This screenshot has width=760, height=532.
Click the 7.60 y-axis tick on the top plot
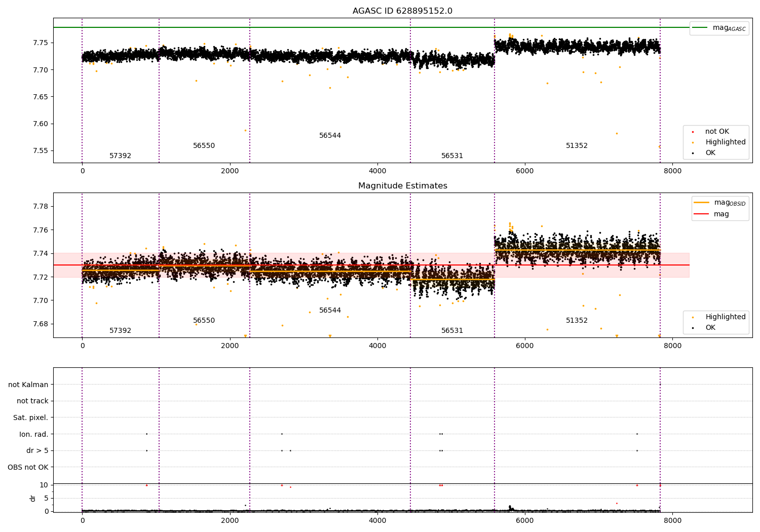click(41, 124)
